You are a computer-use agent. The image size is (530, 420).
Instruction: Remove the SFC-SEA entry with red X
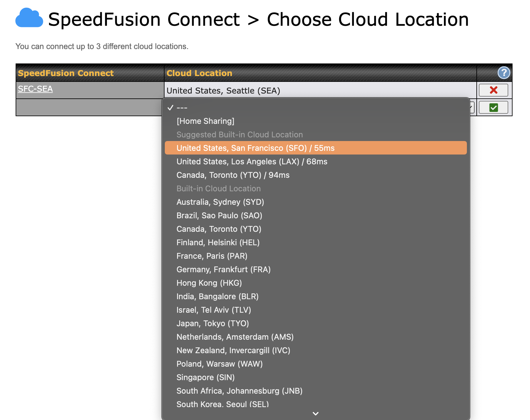493,90
